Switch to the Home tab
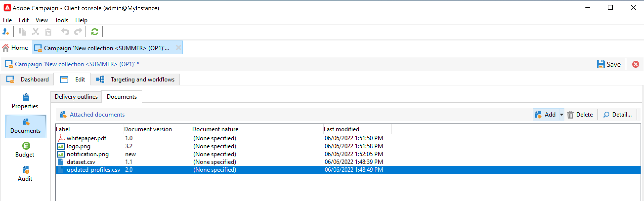This screenshot has width=644, height=201. pyautogui.click(x=16, y=48)
